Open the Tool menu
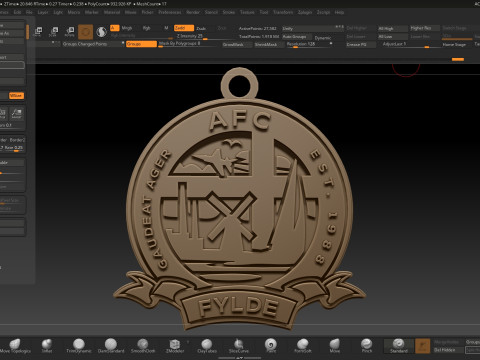The width and height of the screenshot is (480, 360). tap(264, 12)
